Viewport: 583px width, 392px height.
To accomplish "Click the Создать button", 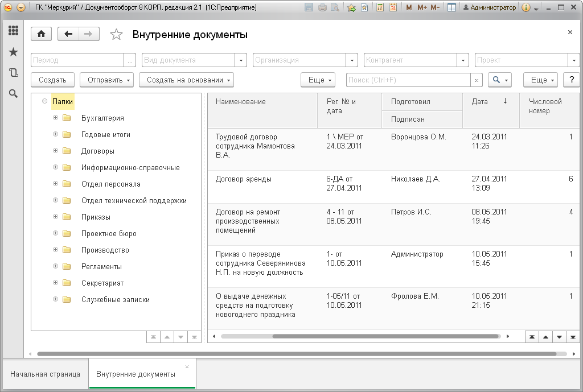I will coord(52,80).
